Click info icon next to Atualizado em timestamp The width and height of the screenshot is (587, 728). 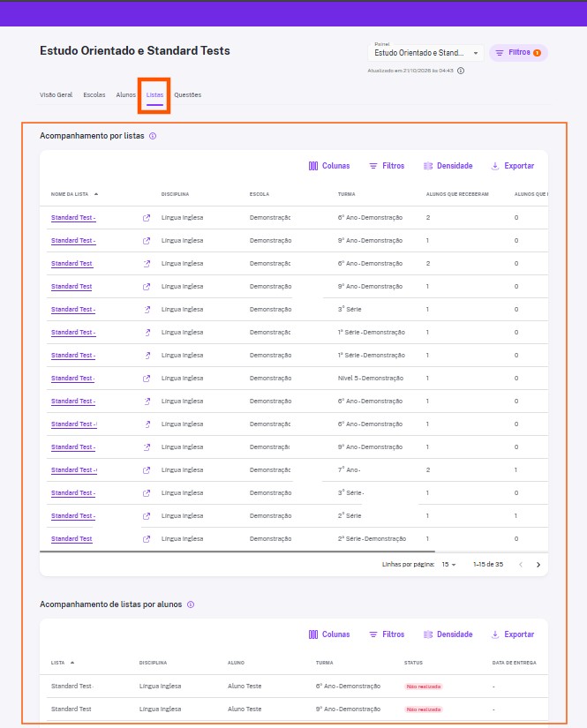(x=461, y=71)
